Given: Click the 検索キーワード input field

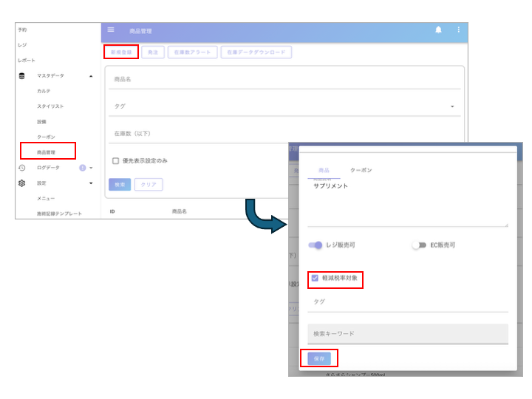Looking at the screenshot, I should click(x=407, y=334).
